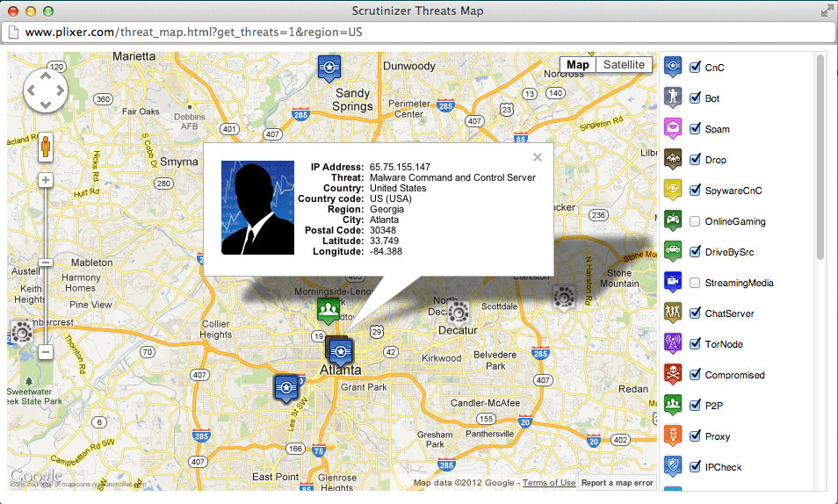Click the Street View pegman icon
838x504 pixels.
pos(46,147)
